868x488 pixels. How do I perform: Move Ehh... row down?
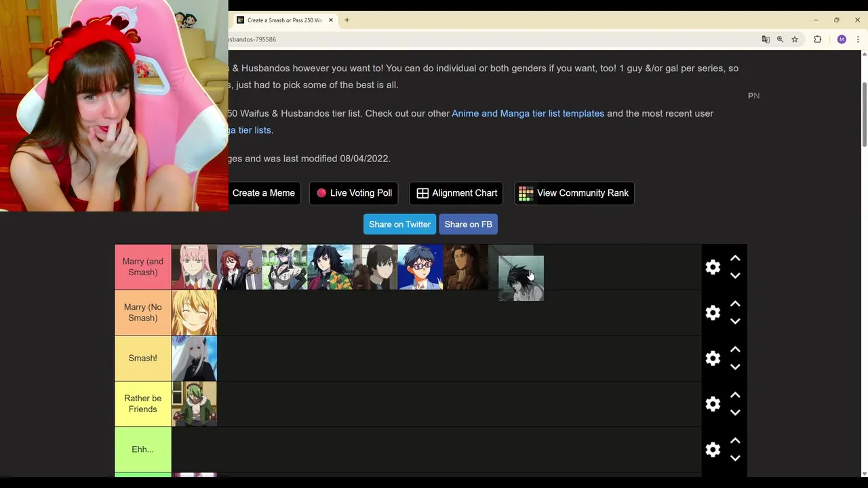735,458
